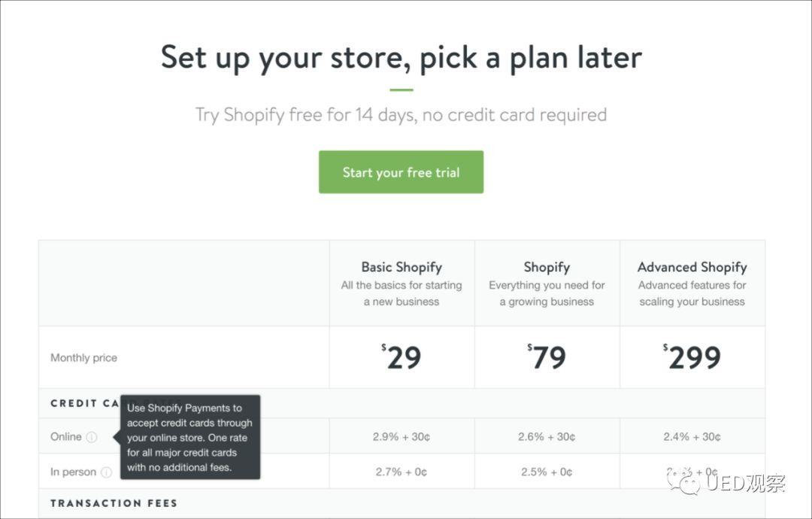Click the 2.7% + 0¢ in-person rate
The image size is (812, 519).
(401, 472)
